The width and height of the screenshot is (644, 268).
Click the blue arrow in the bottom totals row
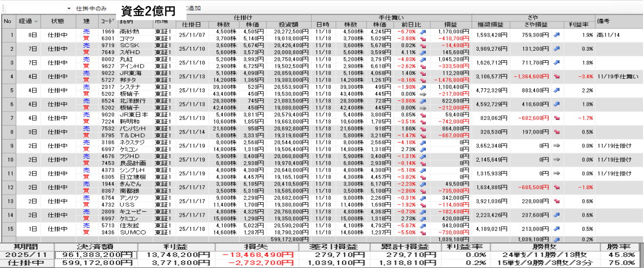click(557, 240)
